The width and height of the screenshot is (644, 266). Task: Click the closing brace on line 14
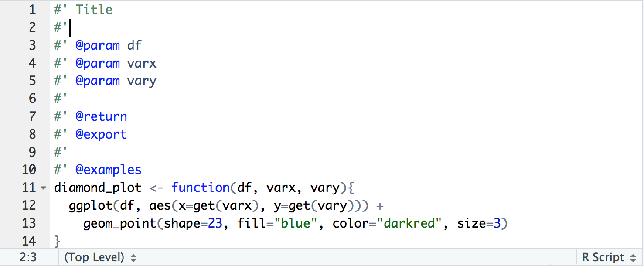(x=57, y=241)
